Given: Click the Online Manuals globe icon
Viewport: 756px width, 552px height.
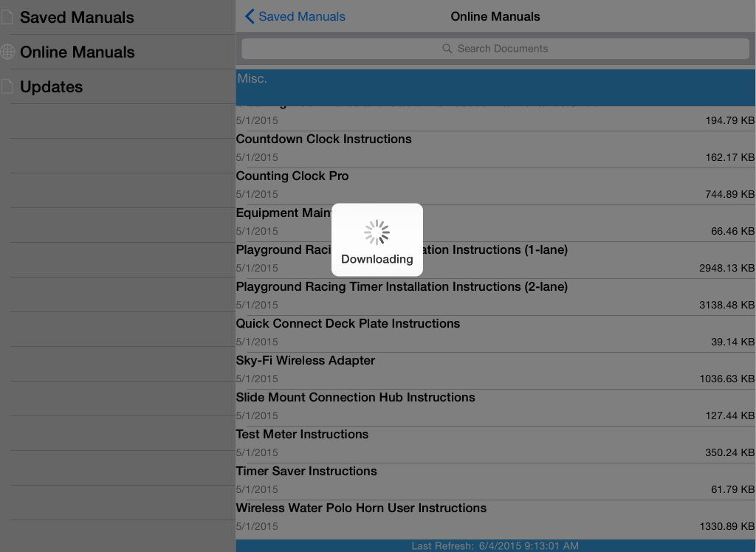Looking at the screenshot, I should tap(7, 52).
